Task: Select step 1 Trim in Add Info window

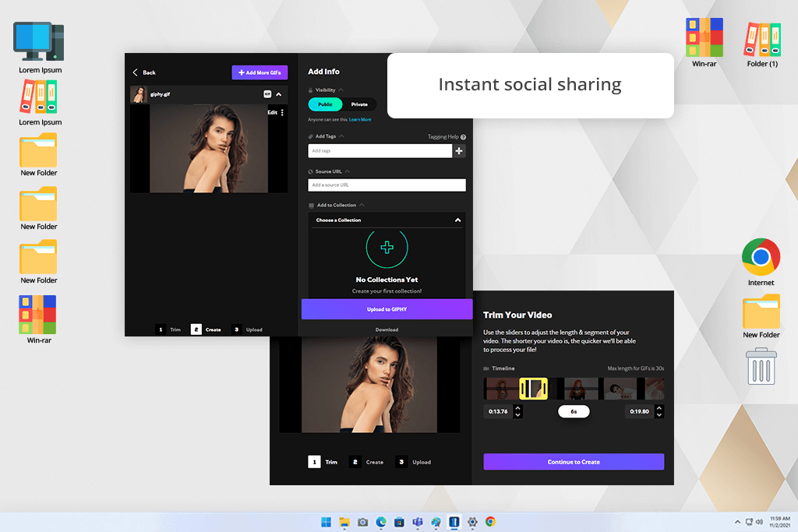Action: [x=168, y=329]
